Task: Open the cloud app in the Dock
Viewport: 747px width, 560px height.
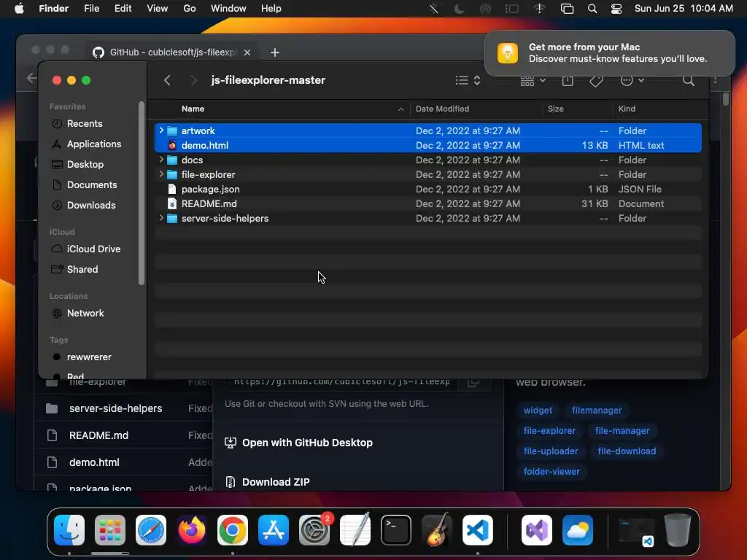Action: (578, 530)
